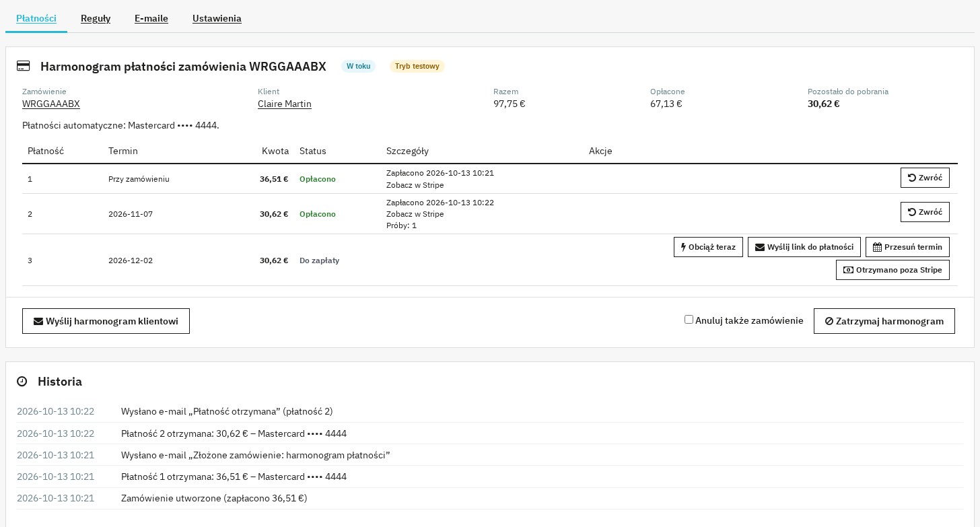Charge payment 3 now with Obciąż teraz
980x527 pixels.
[x=708, y=247]
